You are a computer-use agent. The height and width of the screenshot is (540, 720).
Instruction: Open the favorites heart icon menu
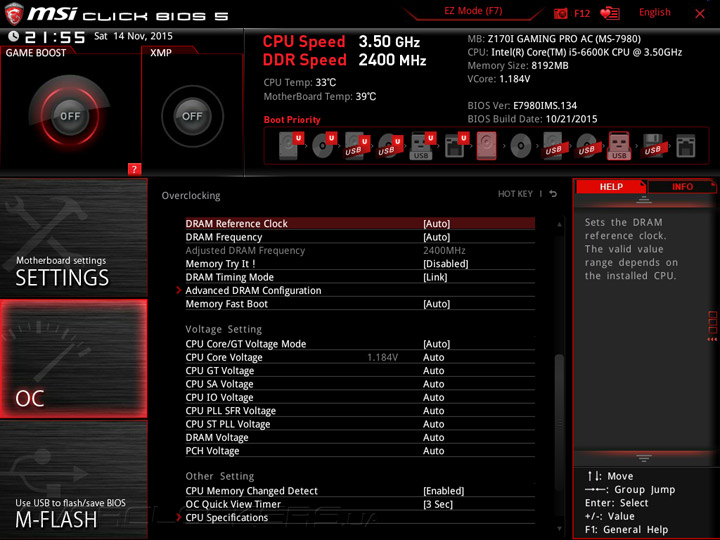click(610, 13)
